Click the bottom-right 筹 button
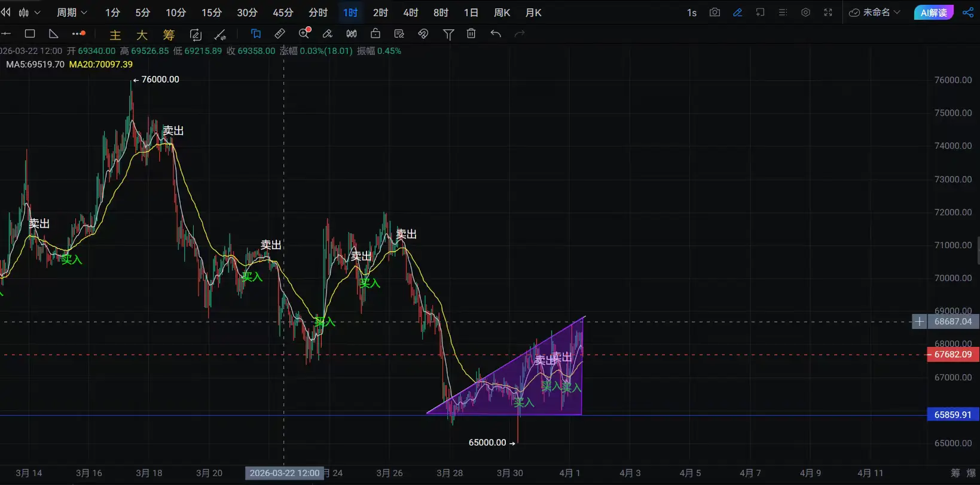980x485 pixels. pos(955,473)
